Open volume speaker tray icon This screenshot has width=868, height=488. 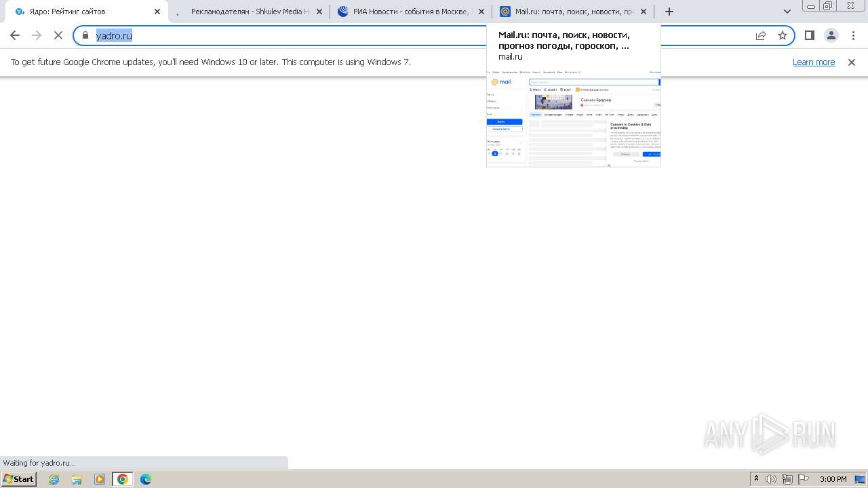click(771, 479)
